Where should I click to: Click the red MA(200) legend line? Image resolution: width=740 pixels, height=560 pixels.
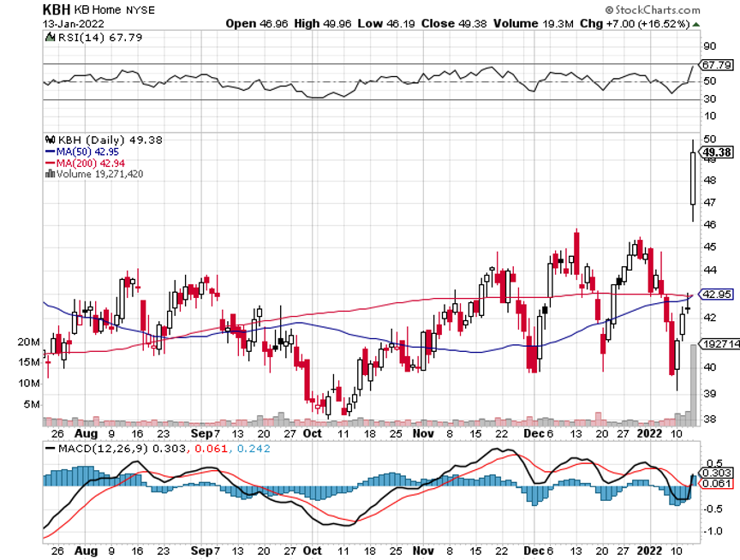(x=50, y=164)
